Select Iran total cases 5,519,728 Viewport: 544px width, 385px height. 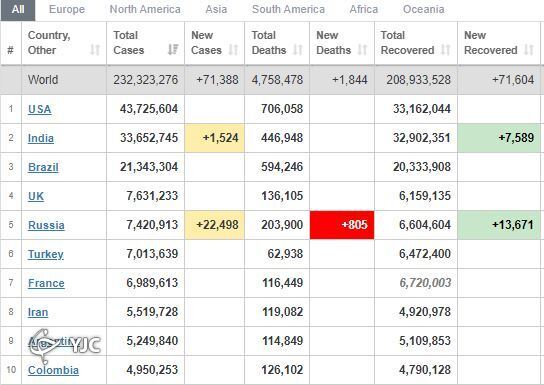tap(152, 312)
